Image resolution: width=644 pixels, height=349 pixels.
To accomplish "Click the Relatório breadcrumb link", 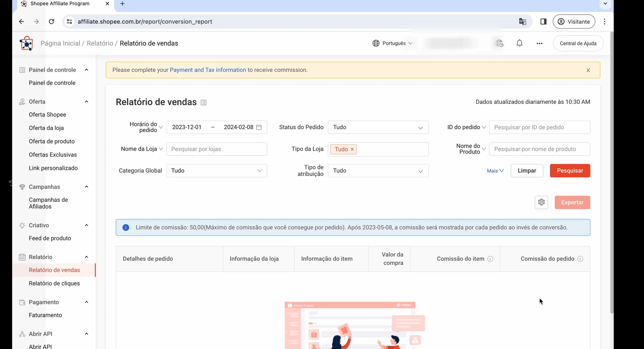I will (x=100, y=43).
